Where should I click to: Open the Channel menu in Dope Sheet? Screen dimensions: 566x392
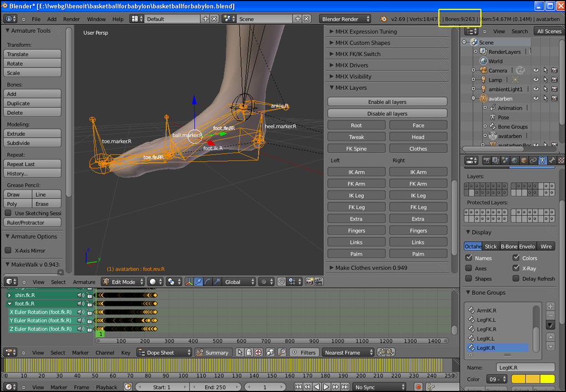pyautogui.click(x=104, y=352)
